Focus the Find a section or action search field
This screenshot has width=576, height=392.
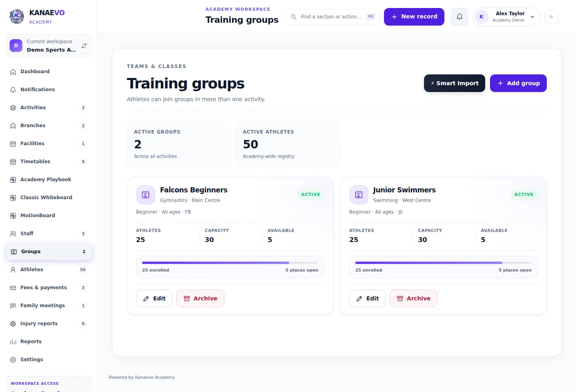(333, 17)
